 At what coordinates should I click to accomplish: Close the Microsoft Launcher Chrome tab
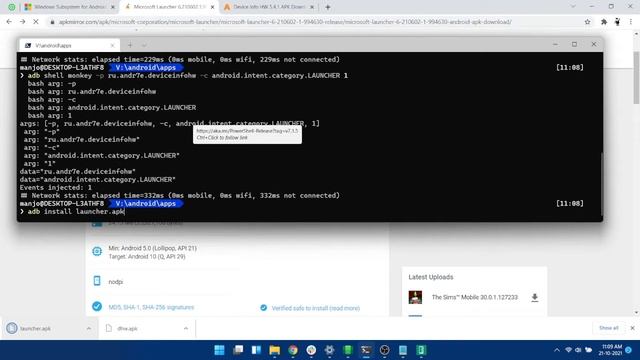(x=212, y=7)
